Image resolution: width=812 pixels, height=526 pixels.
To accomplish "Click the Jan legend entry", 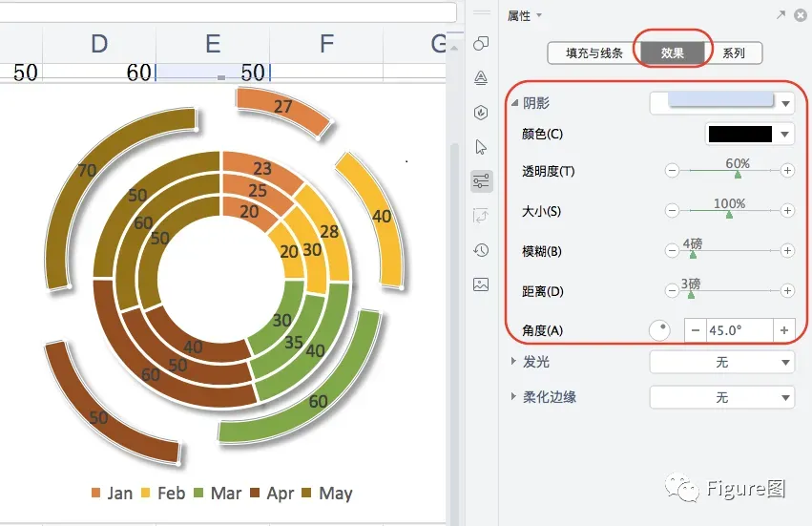I will (112, 493).
